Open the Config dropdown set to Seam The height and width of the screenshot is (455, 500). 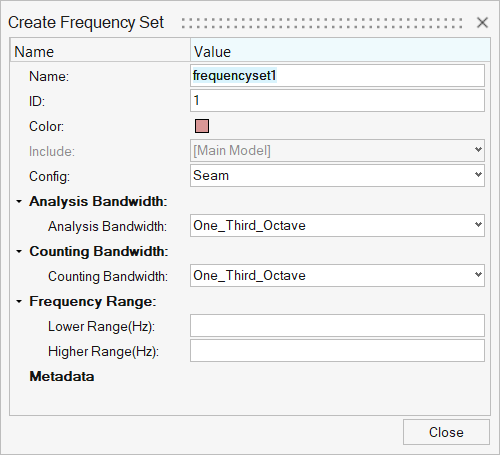coord(337,176)
